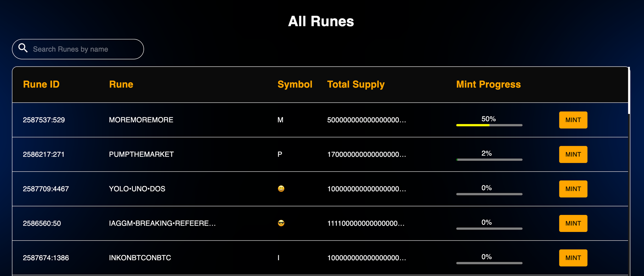
Task: Focus the Search Runes by name field
Action: coord(85,49)
